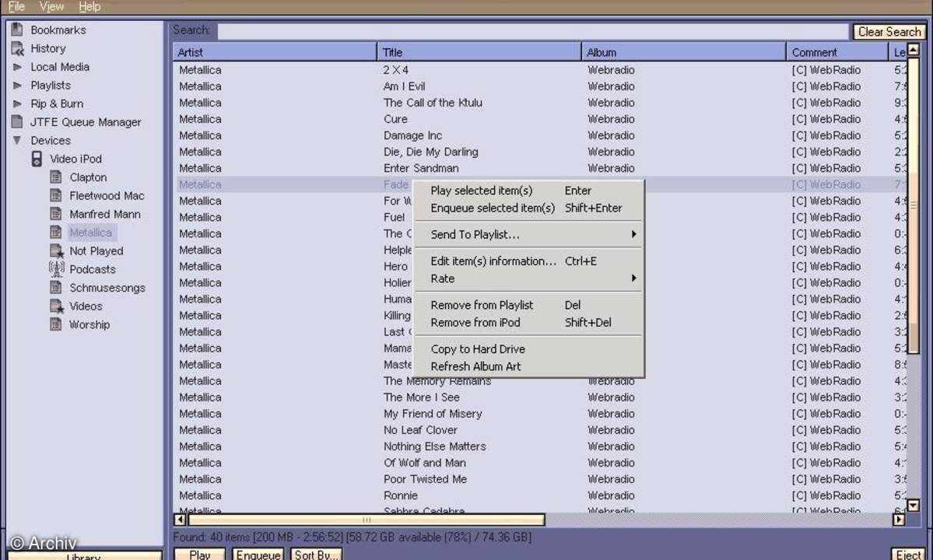Choose Edit item(s) information in context menu
Image resolution: width=933 pixels, height=560 pixels.
(528, 261)
